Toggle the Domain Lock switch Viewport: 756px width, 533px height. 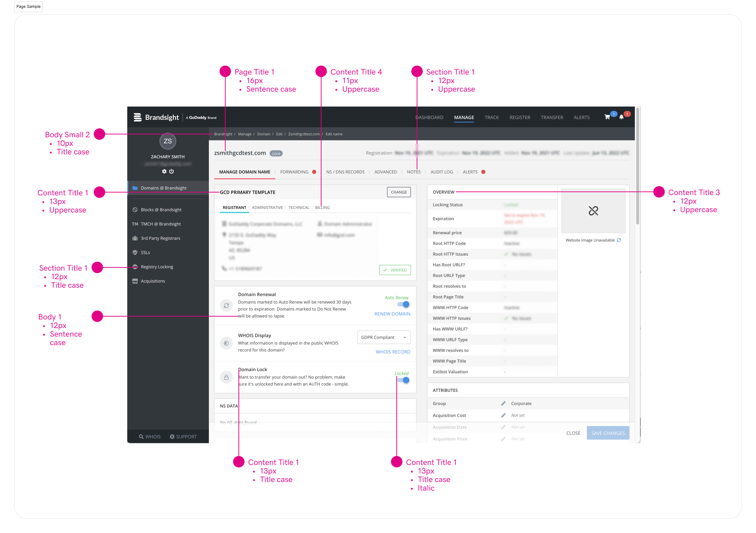(x=403, y=380)
